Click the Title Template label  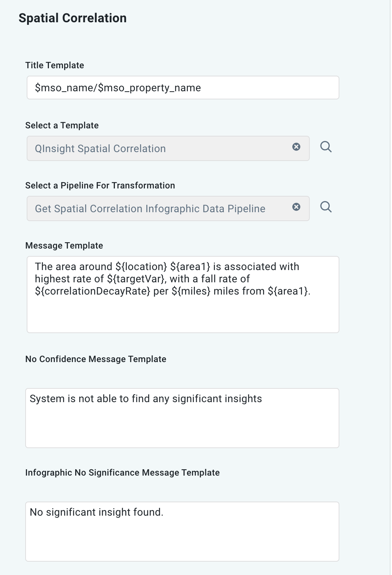[54, 65]
